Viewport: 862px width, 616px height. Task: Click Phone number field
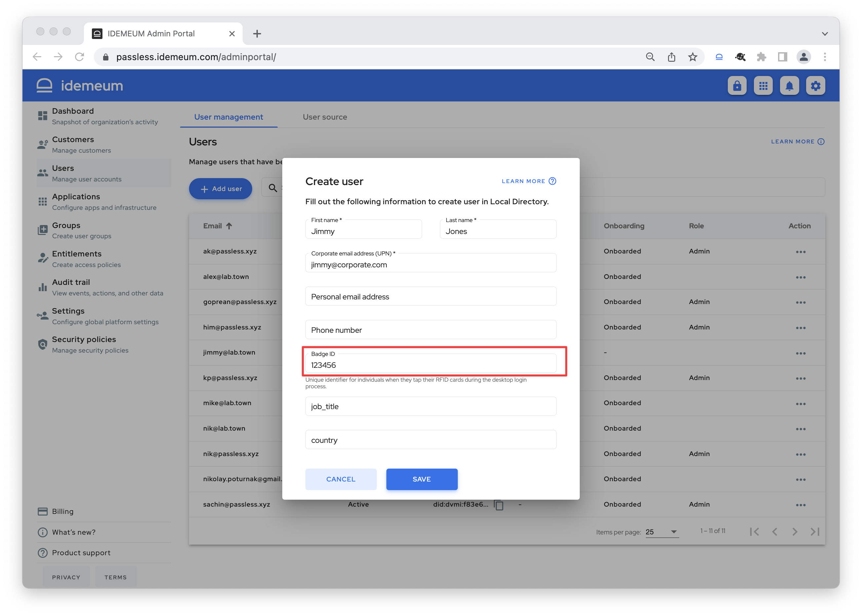coord(431,329)
